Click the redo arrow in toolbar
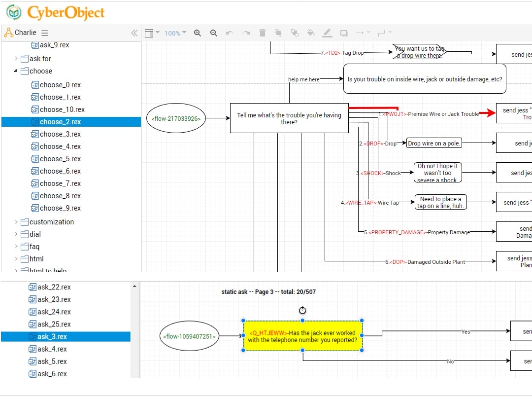 (246, 33)
